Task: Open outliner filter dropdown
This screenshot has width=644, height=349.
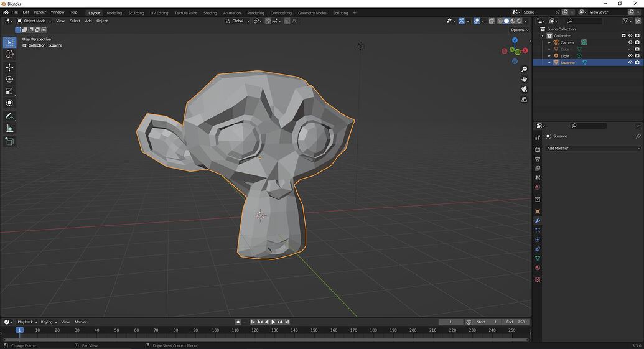Action: pyautogui.click(x=627, y=21)
